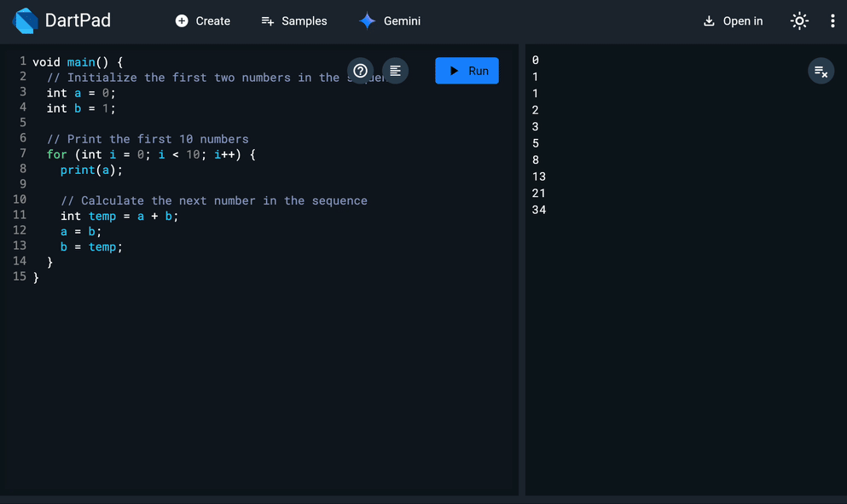Format the code with the format icon

pos(394,71)
